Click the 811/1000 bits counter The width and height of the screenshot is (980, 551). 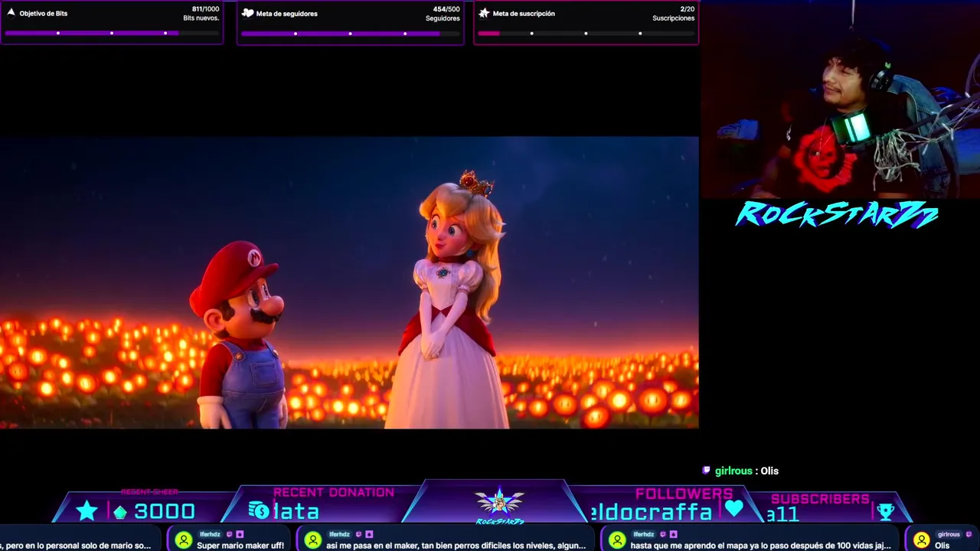[205, 9]
